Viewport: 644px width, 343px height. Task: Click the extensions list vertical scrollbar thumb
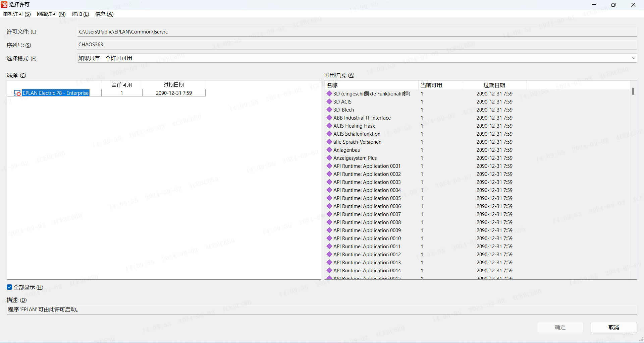(x=633, y=91)
